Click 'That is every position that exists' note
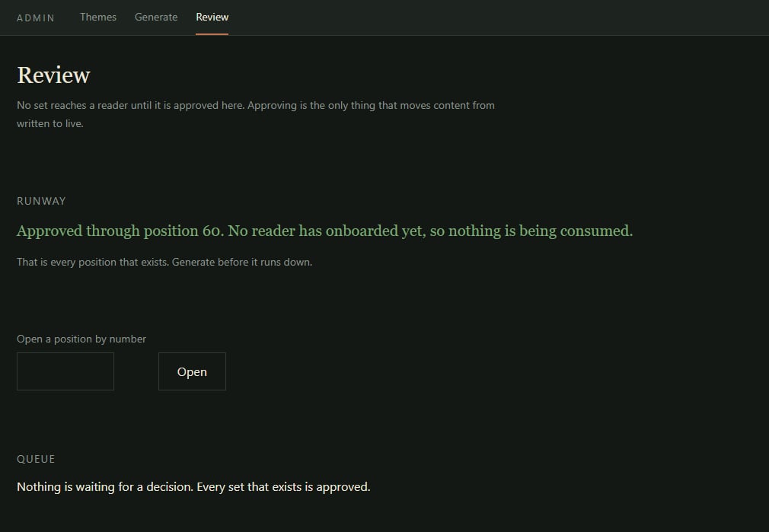 coord(164,262)
